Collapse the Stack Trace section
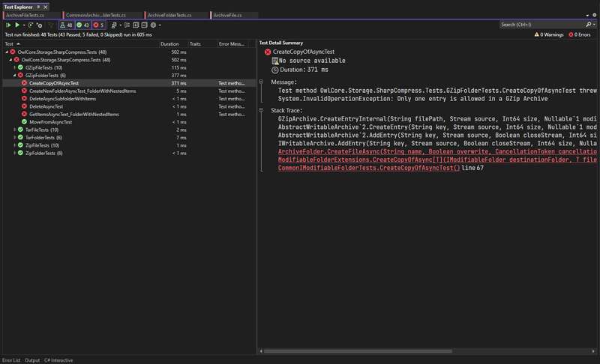This screenshot has width=600, height=364. tap(261, 110)
